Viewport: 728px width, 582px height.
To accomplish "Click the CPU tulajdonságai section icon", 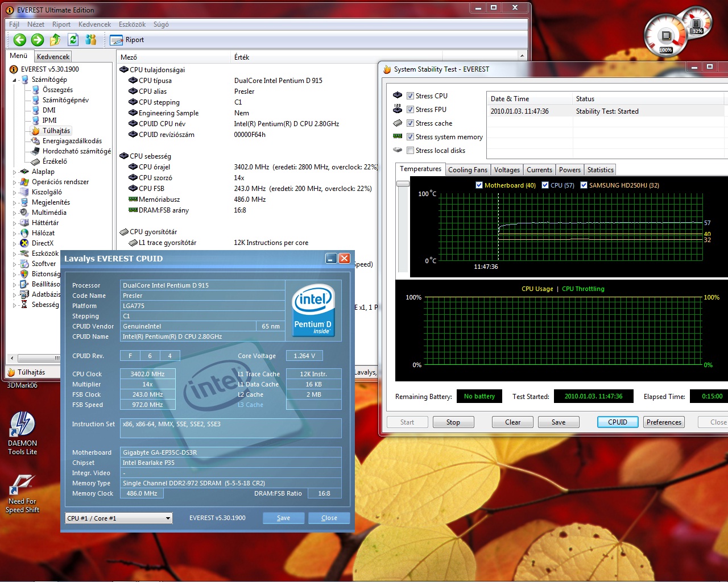I will click(x=123, y=70).
